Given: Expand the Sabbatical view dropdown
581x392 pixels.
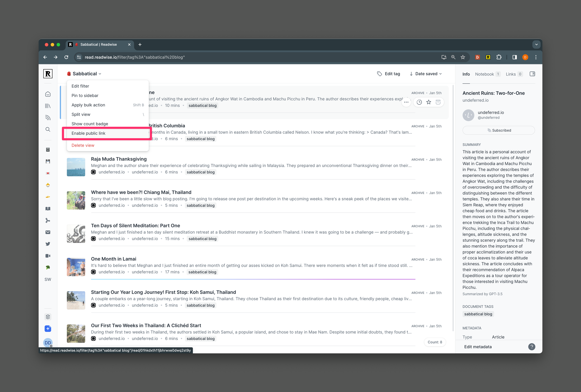Looking at the screenshot, I should [x=84, y=74].
